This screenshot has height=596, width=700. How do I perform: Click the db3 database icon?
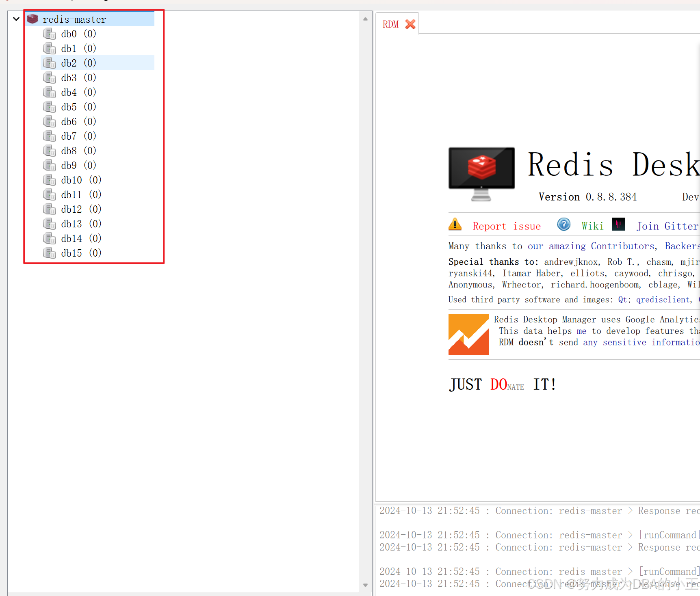click(50, 78)
